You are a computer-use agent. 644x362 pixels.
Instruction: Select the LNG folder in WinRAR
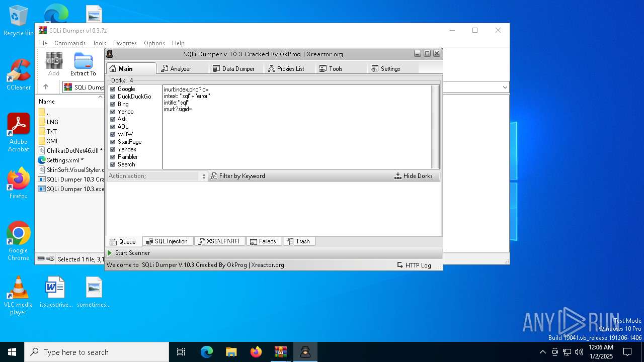click(x=52, y=122)
